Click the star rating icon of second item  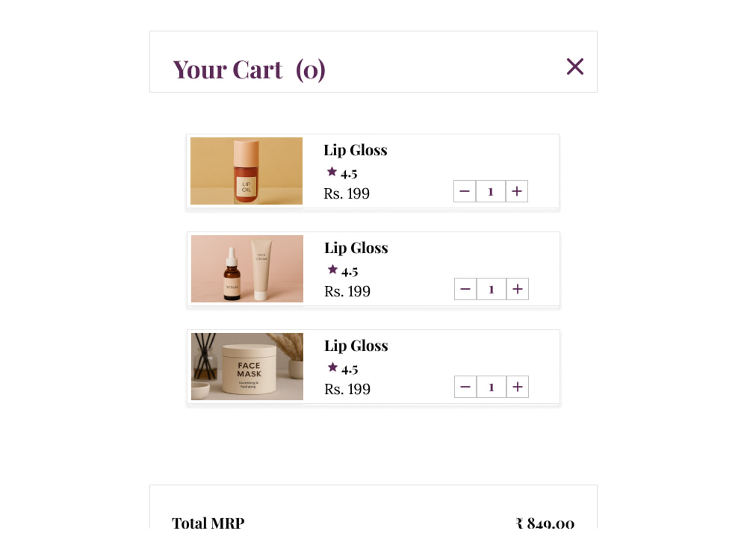(333, 270)
